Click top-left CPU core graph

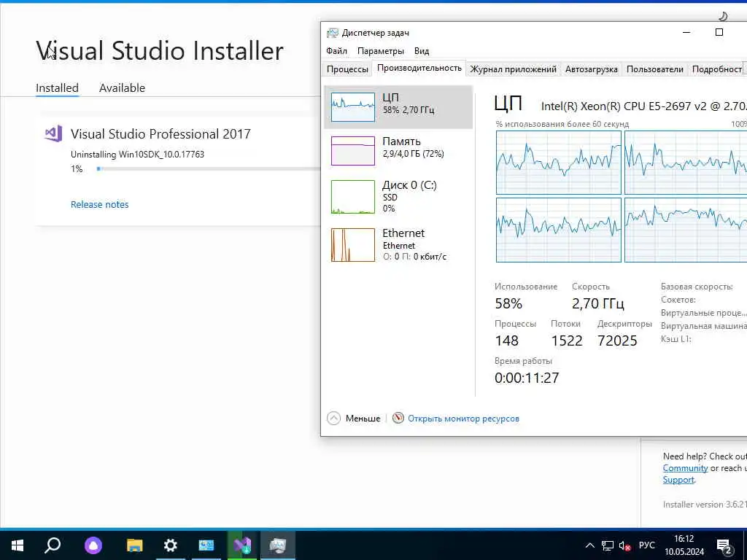click(x=558, y=163)
